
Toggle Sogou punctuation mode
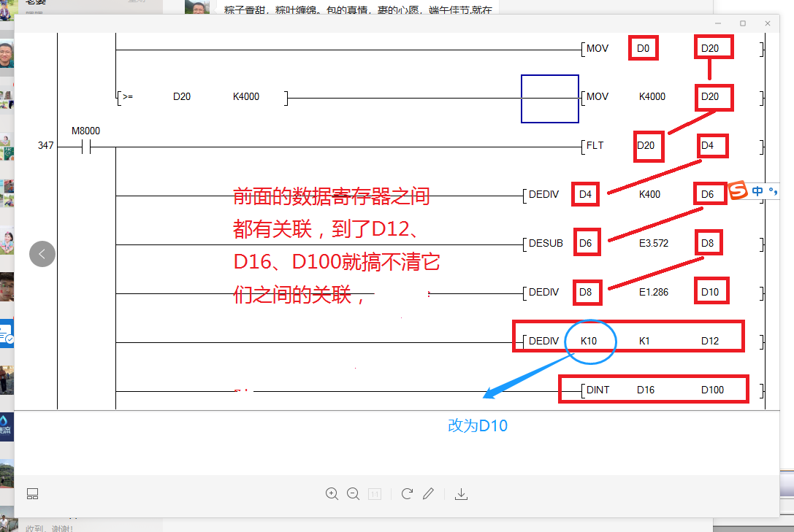773,191
